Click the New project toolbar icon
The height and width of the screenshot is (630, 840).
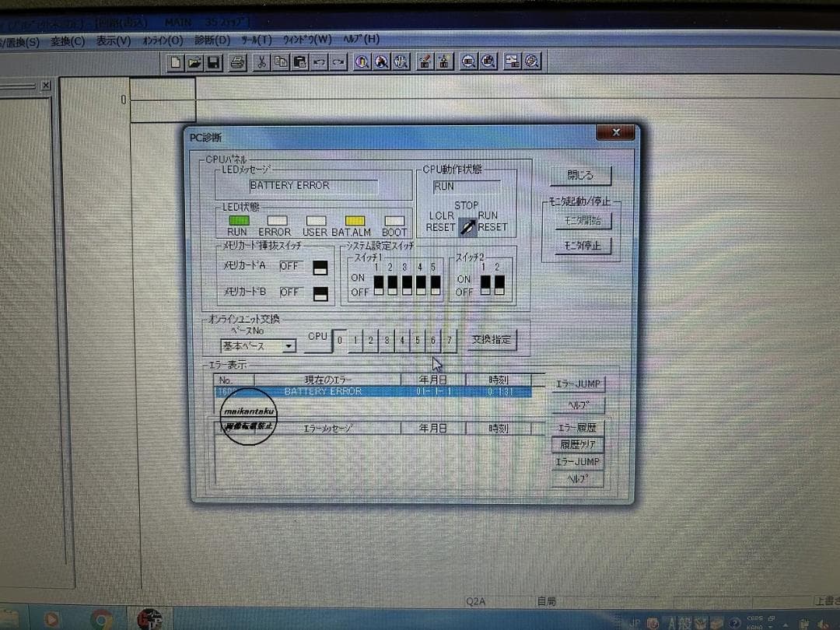(x=174, y=62)
